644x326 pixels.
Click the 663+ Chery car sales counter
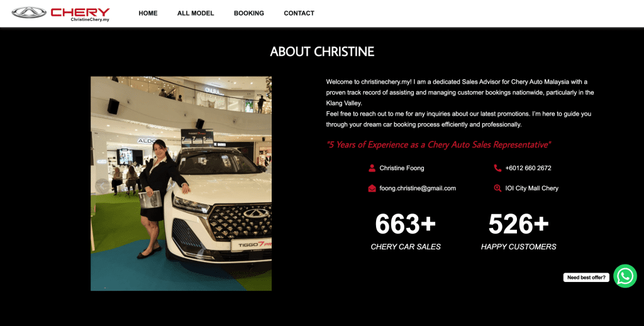(x=406, y=231)
